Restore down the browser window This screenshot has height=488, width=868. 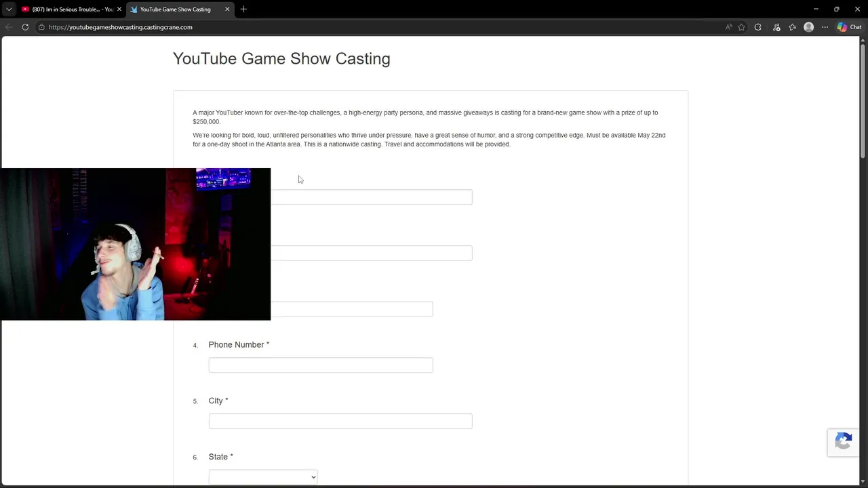pos(837,9)
